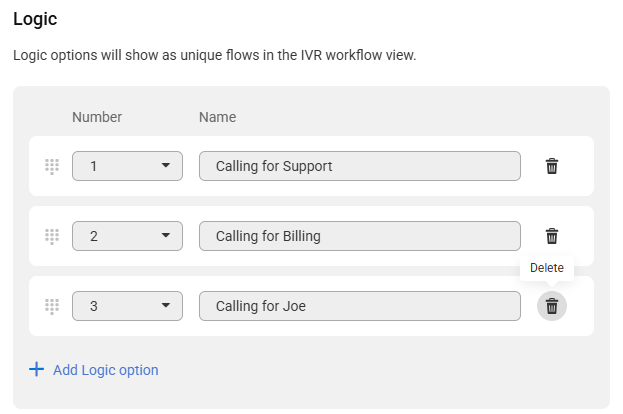This screenshot has height=414, width=623.
Task: Click the reorder handle beside number 3
Action: click(x=52, y=306)
